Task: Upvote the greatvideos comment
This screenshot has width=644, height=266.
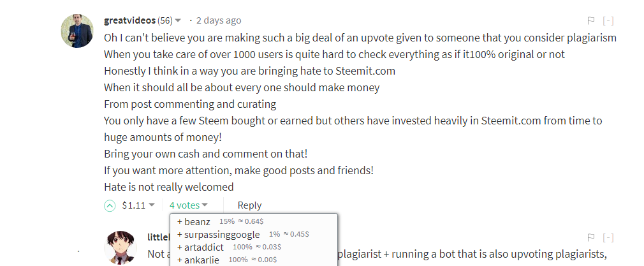Action: (x=110, y=205)
